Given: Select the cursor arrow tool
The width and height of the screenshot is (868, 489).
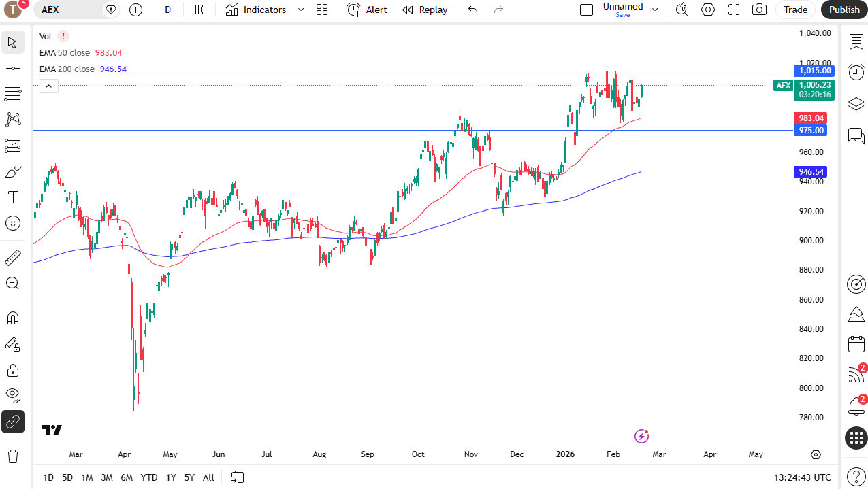Looking at the screenshot, I should pyautogui.click(x=12, y=42).
